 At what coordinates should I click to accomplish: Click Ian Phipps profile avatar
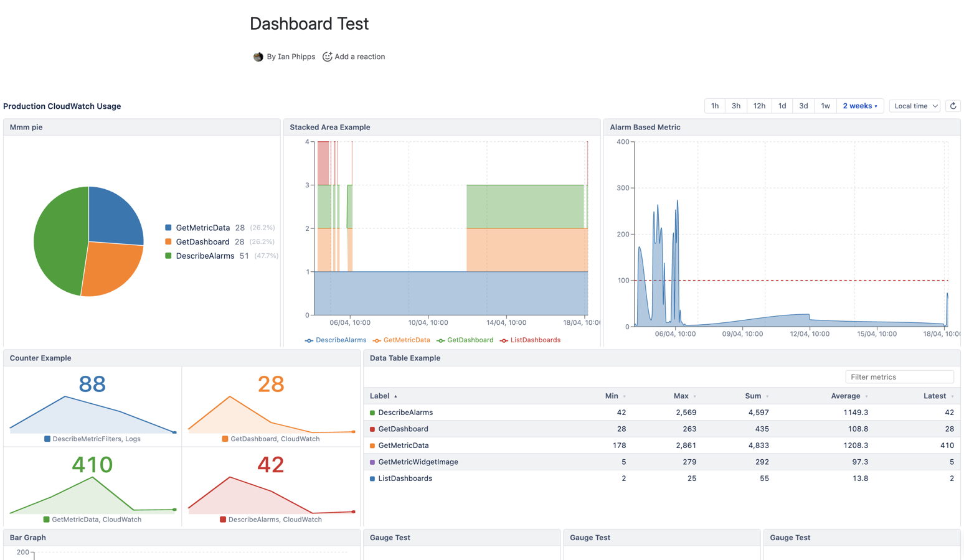(258, 57)
